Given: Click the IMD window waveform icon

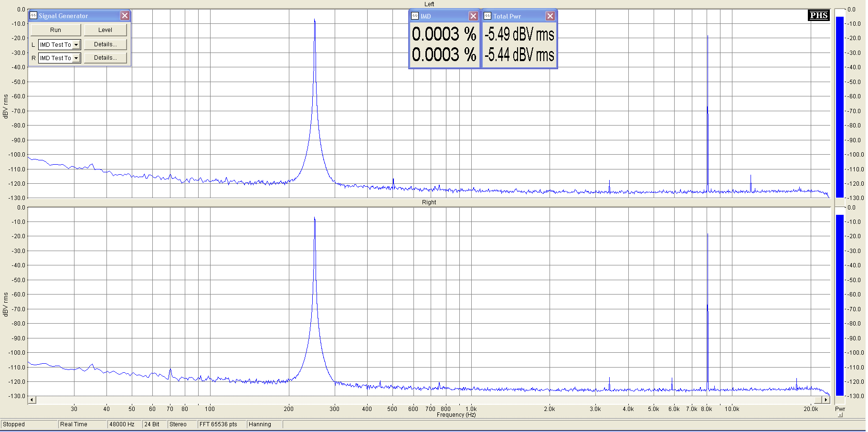Looking at the screenshot, I should pyautogui.click(x=415, y=16).
